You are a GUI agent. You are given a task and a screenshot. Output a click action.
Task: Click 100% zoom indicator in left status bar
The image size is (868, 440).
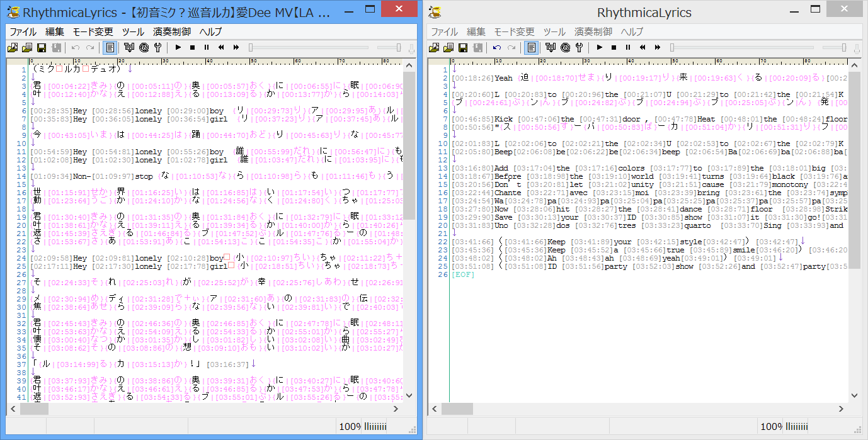pos(350,427)
